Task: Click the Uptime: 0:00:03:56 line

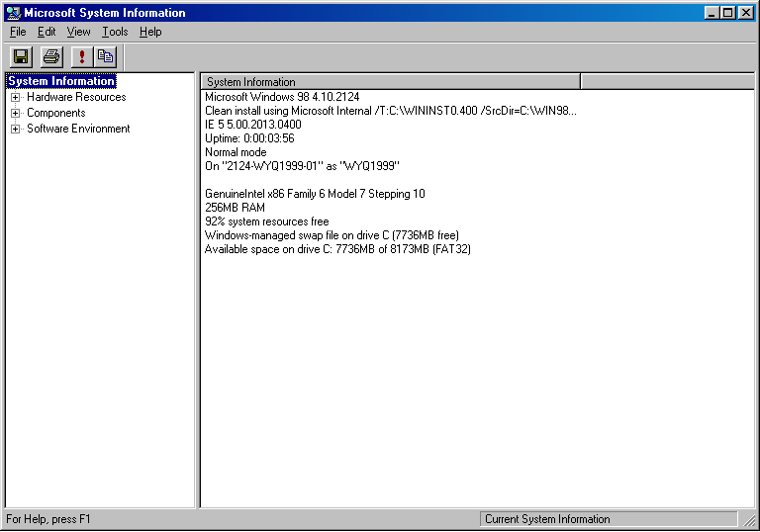Action: point(249,138)
